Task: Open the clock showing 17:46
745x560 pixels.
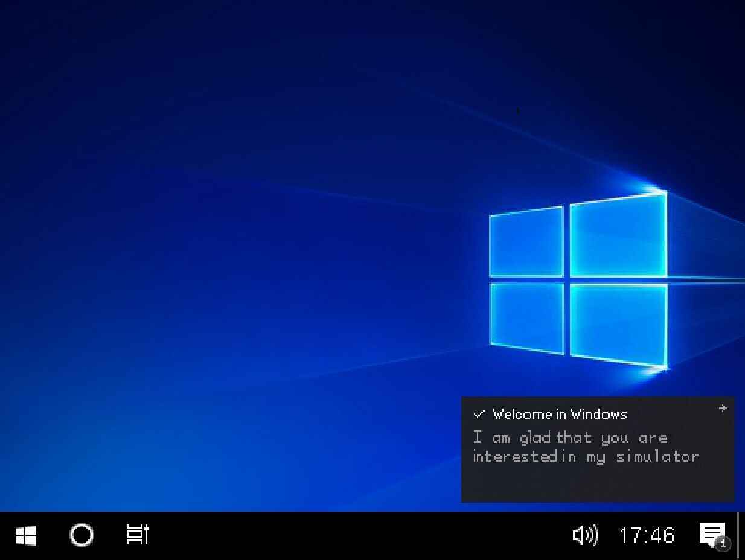Action: (647, 535)
